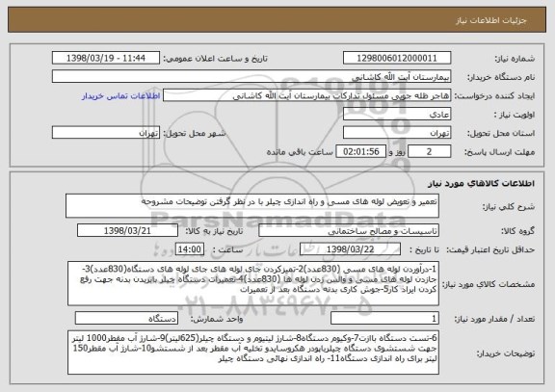Select the نام دستگاه خریدار field
Screen dimensions: 555x392
coord(251,76)
